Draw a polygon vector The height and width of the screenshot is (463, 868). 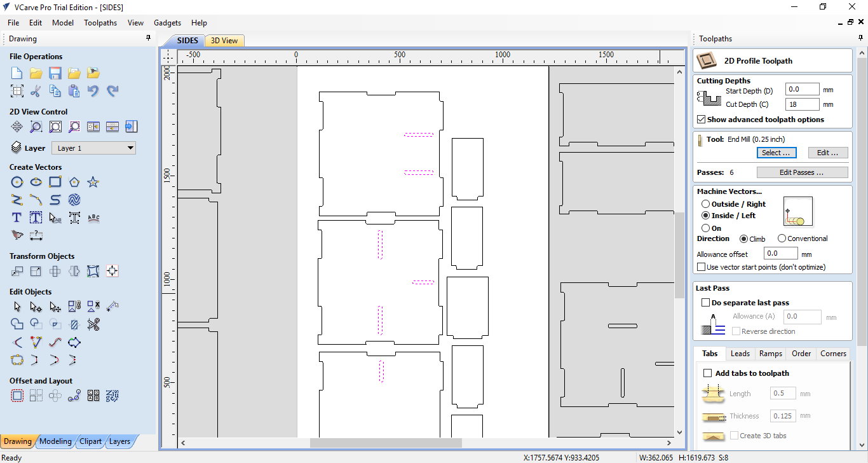tap(74, 183)
